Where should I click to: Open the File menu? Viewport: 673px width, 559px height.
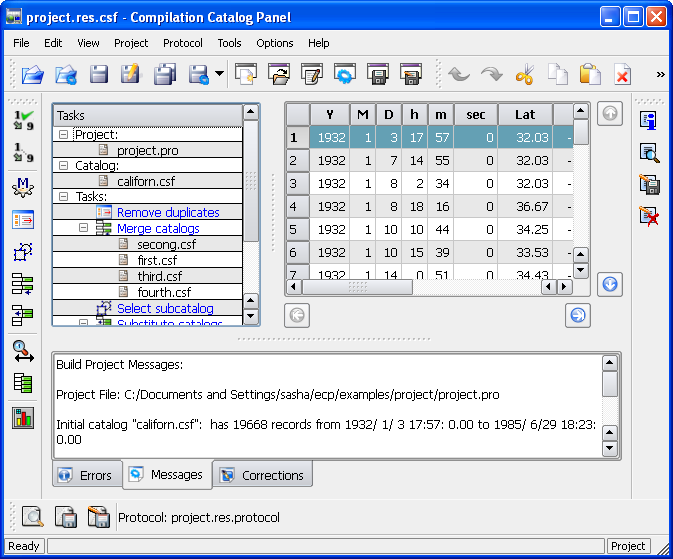coord(21,43)
